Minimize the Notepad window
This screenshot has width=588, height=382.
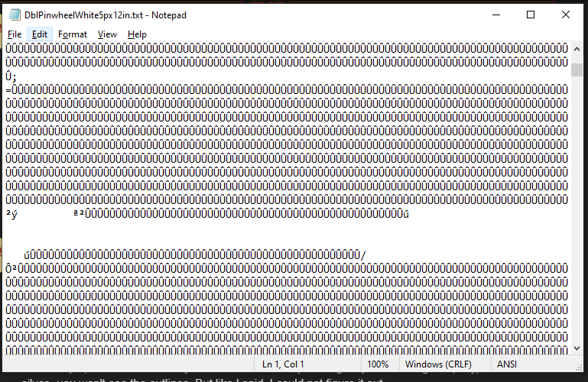click(x=496, y=15)
